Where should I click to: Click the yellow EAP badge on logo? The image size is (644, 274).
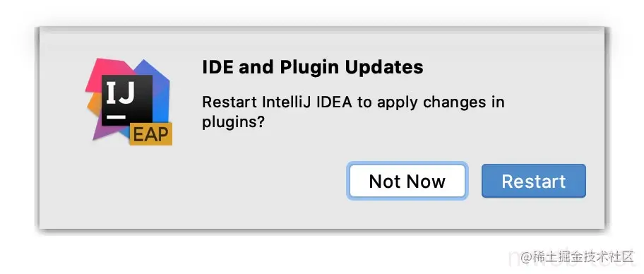(150, 133)
